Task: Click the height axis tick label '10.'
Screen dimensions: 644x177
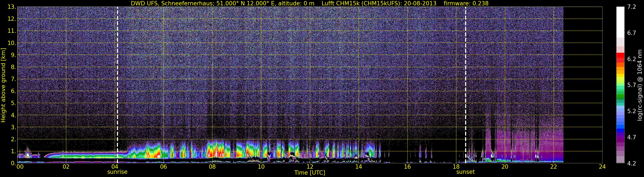Action: [x=12, y=43]
